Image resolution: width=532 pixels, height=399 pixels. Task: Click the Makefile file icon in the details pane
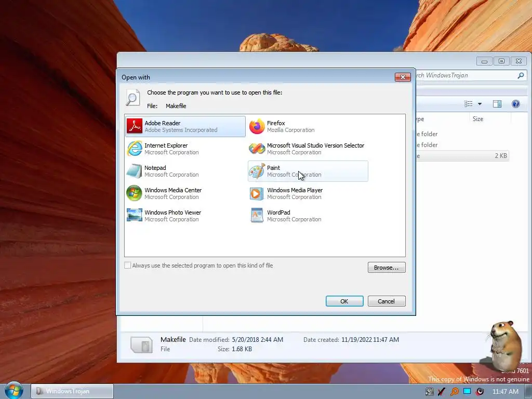click(x=141, y=344)
